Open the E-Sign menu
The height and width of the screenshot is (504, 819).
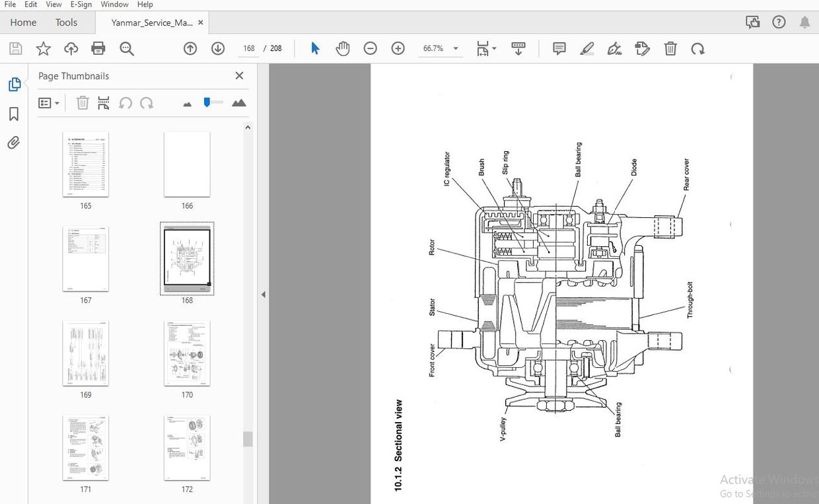81,5
